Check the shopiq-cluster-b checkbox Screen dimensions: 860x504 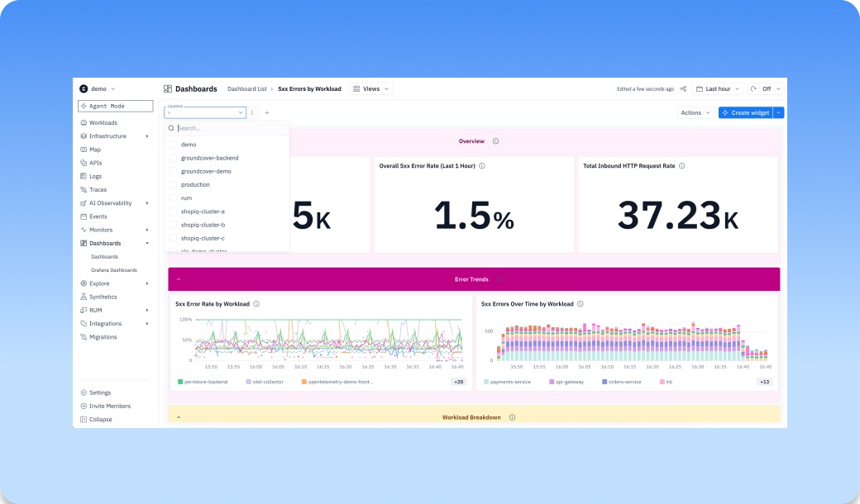[x=173, y=226]
